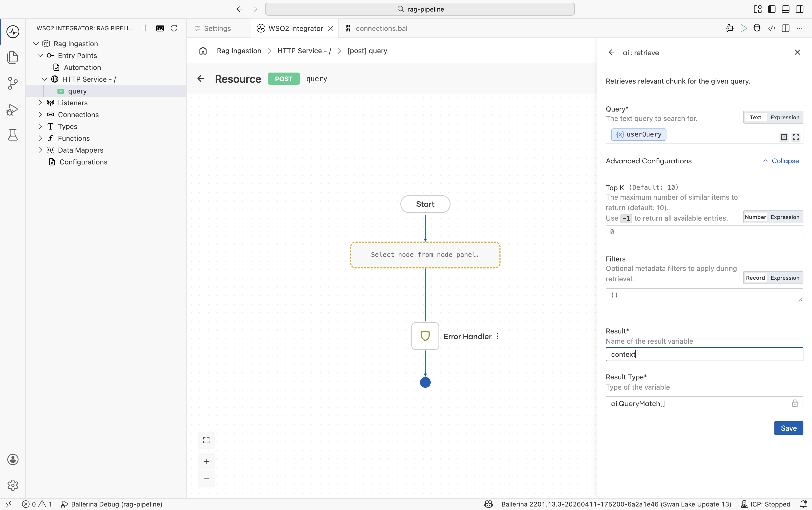
Task: Click back arrow beside Resource title
Action: click(201, 78)
